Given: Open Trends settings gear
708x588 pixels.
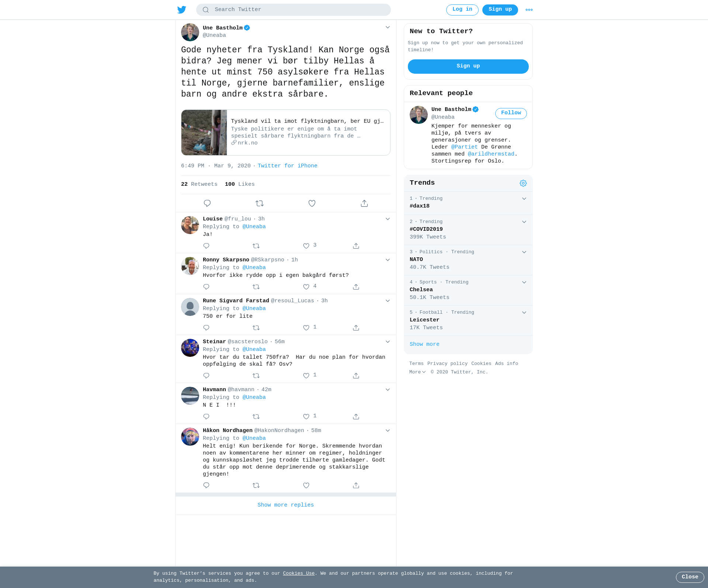Looking at the screenshot, I should click(523, 183).
